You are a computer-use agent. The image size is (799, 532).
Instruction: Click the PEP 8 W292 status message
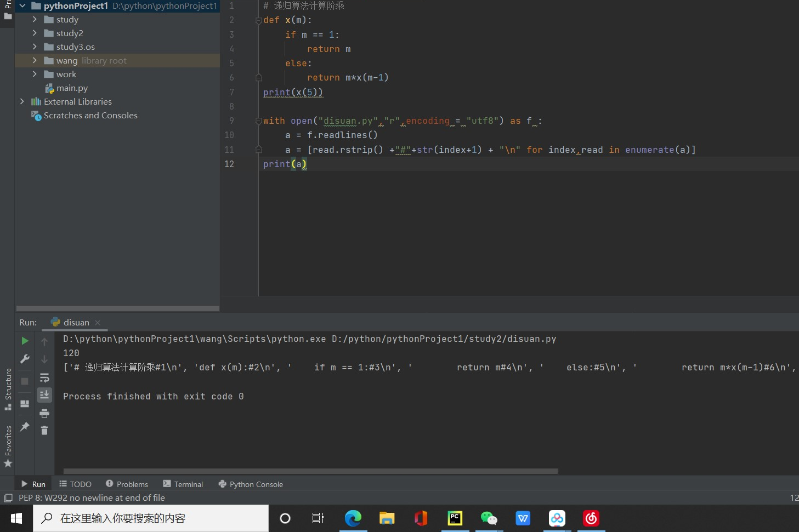tap(92, 498)
